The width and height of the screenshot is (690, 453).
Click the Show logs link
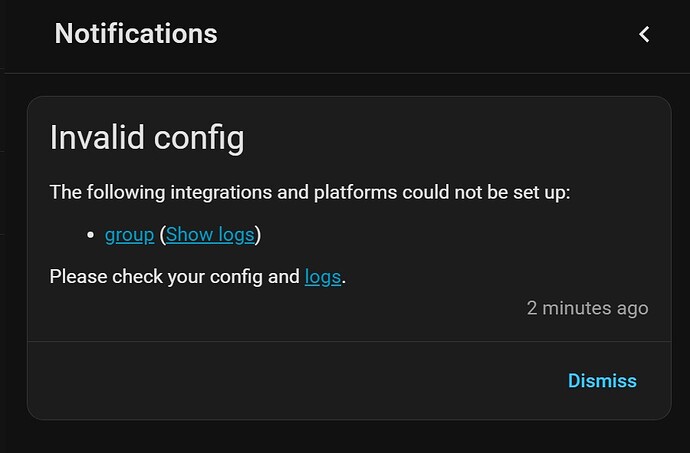pyautogui.click(x=210, y=235)
